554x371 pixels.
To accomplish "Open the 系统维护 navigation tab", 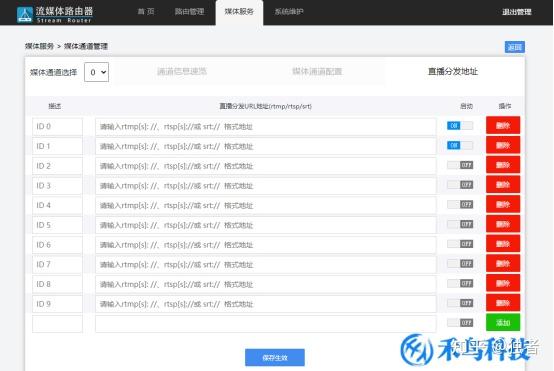I will 289,12.
